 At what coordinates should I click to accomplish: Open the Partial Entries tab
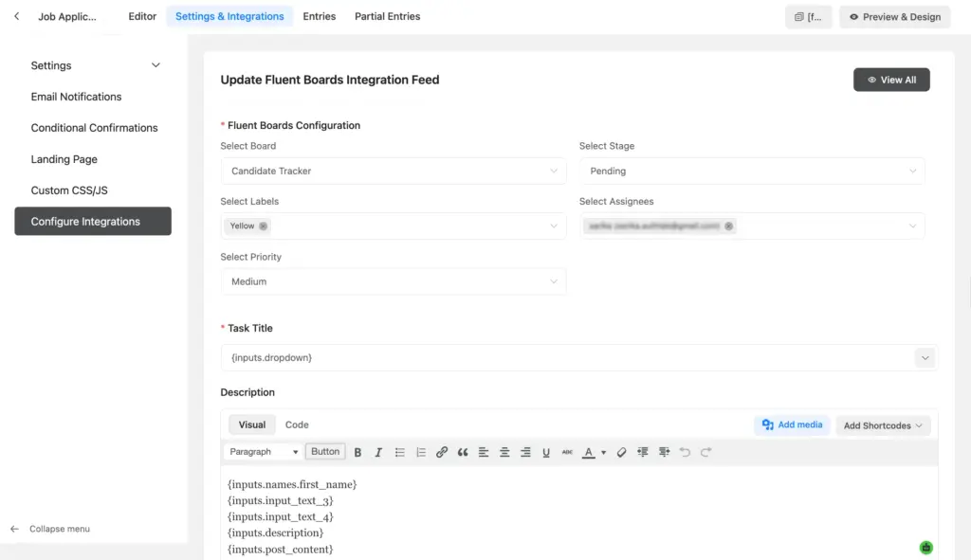tap(388, 17)
